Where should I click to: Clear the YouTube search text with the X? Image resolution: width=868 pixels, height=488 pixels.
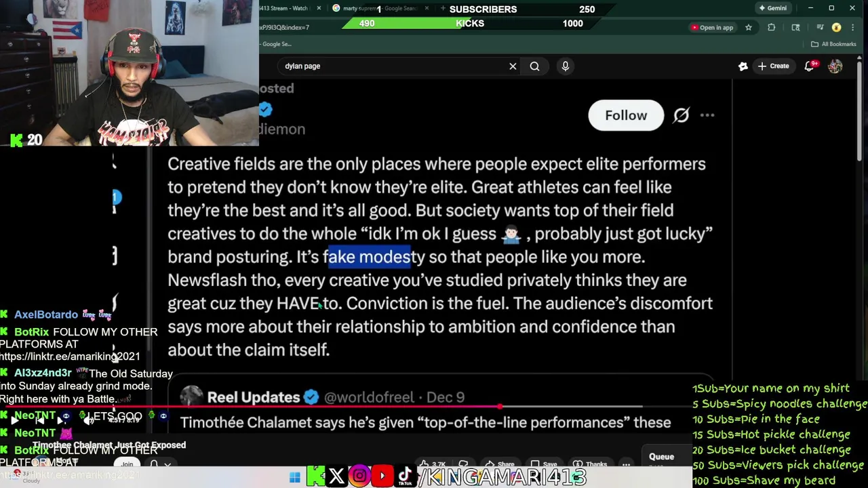513,66
